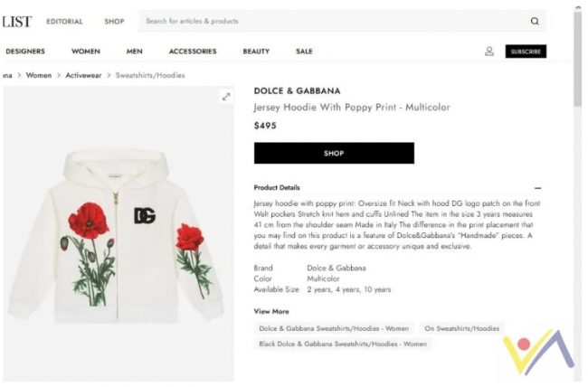Collapse the Product Details section
Viewport: 588px width, 387px height.
click(538, 188)
